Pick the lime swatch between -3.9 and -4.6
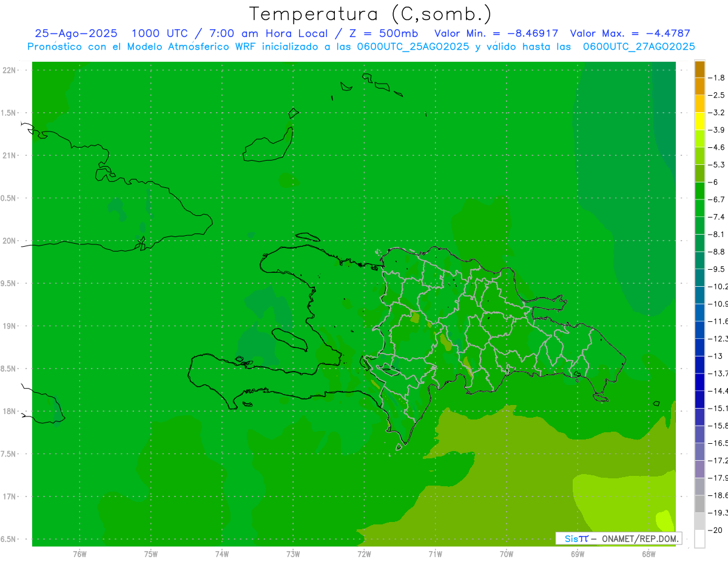Image resolution: width=728 pixels, height=562 pixels. pos(699,139)
